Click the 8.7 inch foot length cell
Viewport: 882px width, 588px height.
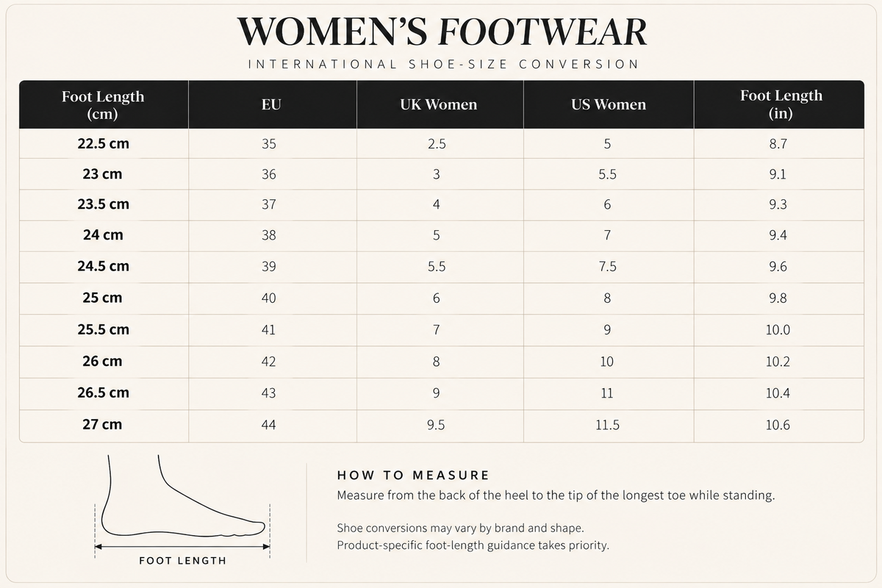[x=778, y=144]
